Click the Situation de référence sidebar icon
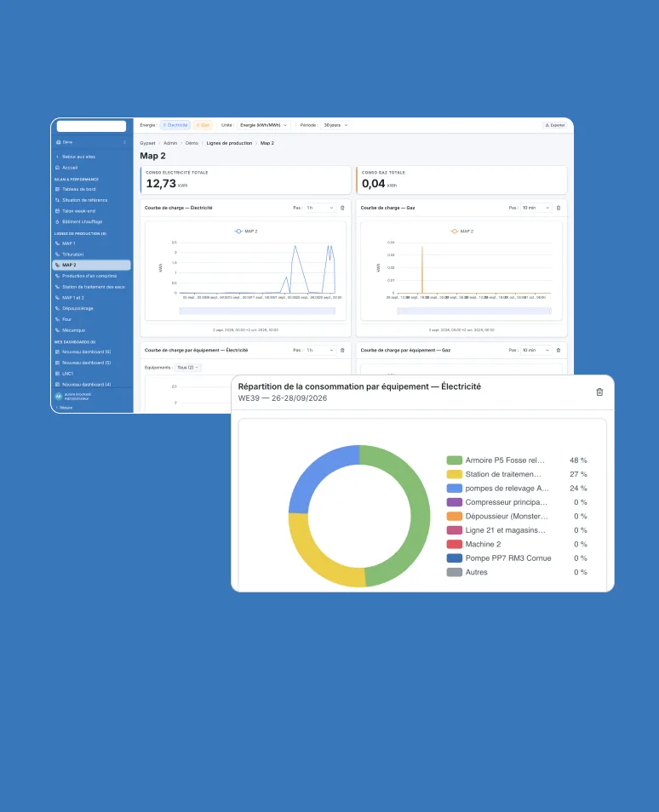 coord(58,200)
